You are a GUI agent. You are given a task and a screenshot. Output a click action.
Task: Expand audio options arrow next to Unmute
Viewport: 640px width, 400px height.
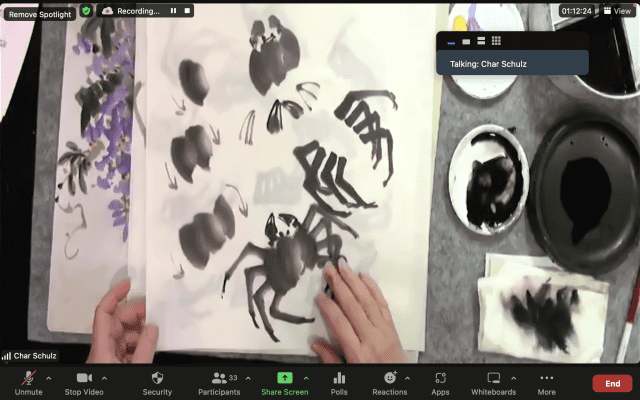point(49,378)
